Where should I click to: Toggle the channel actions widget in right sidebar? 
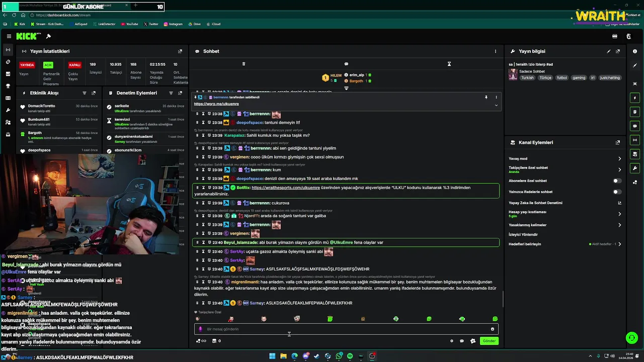(635, 154)
